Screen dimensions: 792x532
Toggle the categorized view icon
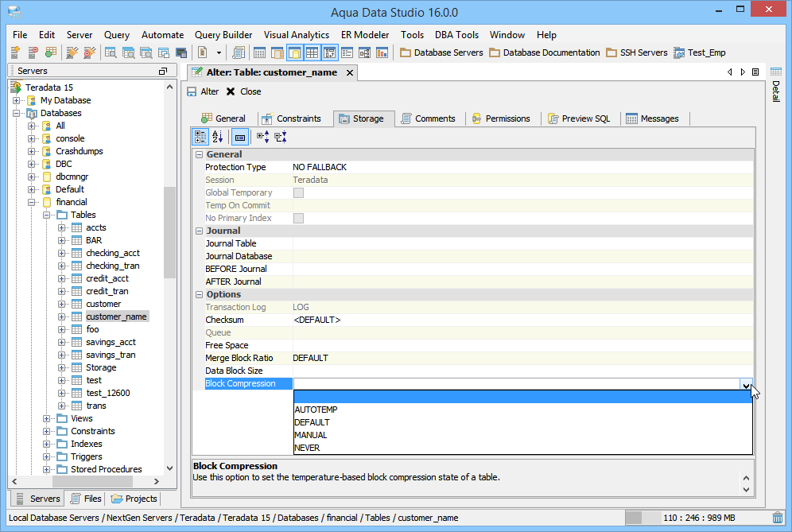pos(200,137)
